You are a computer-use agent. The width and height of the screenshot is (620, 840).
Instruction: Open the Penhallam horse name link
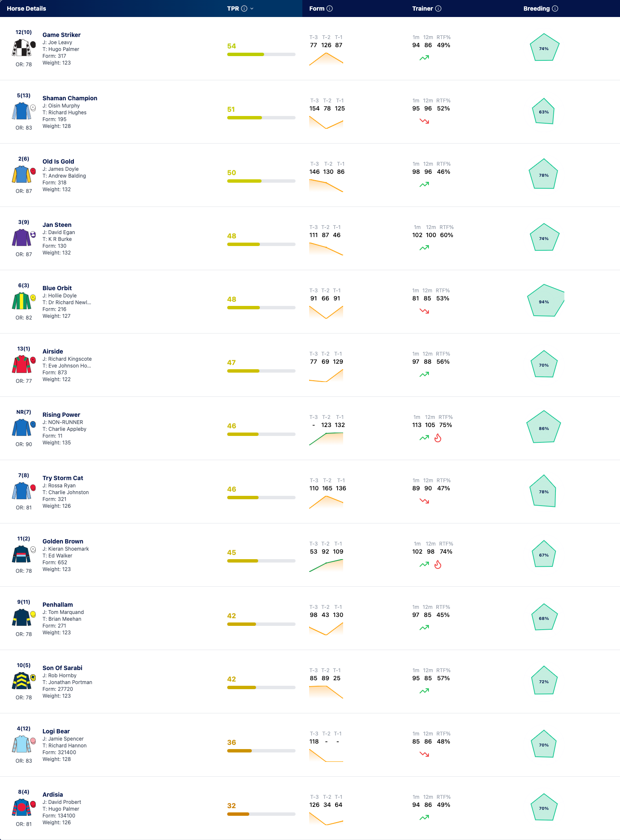pos(58,605)
